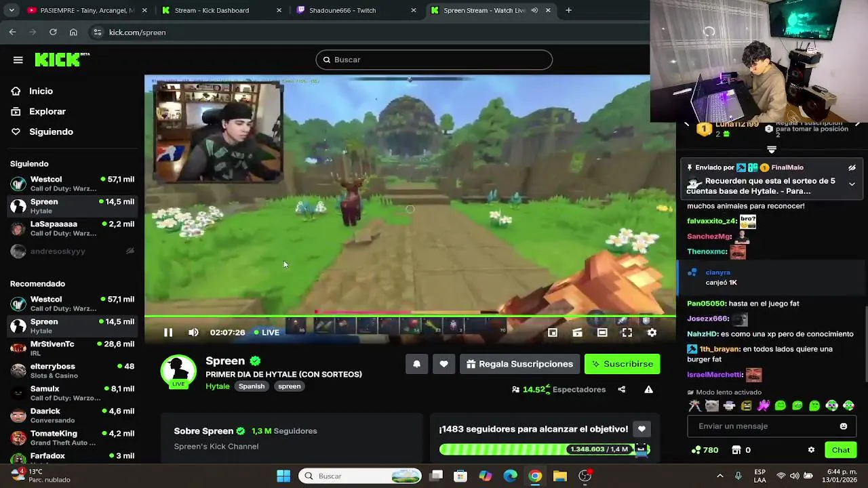Image resolution: width=868 pixels, height=488 pixels.
Task: Pause the live stream video
Action: point(168,333)
